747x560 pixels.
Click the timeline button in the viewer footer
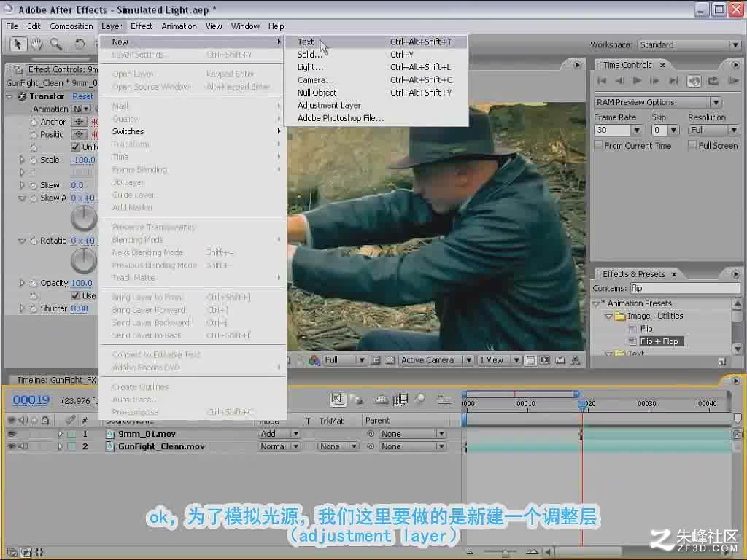coord(560,360)
